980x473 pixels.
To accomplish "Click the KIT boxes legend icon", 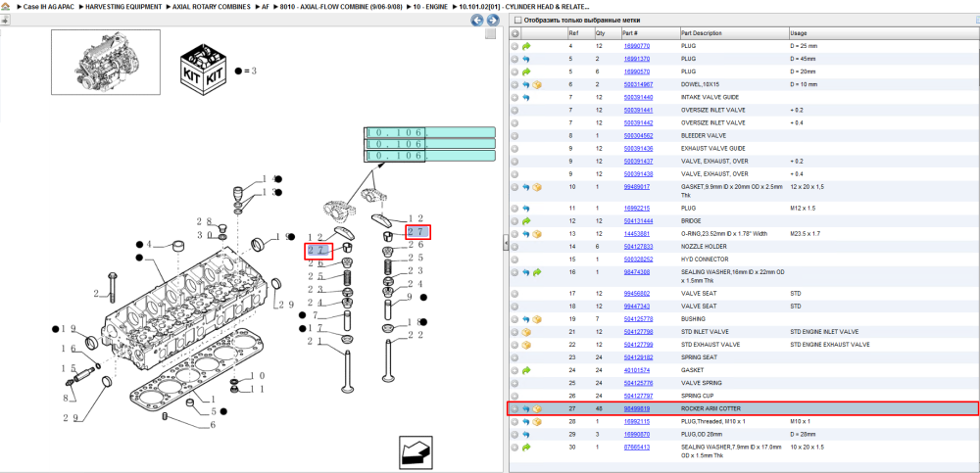I will [202, 70].
